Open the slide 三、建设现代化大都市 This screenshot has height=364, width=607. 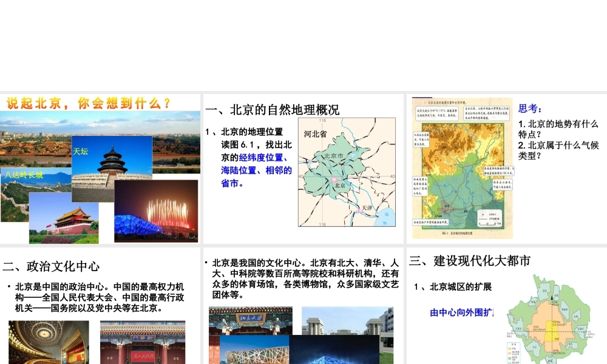tap(507, 306)
